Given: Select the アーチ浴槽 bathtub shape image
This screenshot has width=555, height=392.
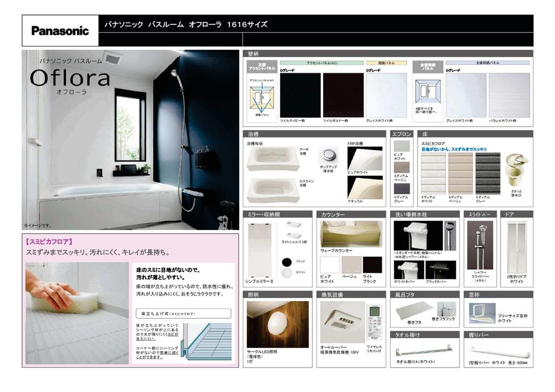Looking at the screenshot, I should 273,158.
